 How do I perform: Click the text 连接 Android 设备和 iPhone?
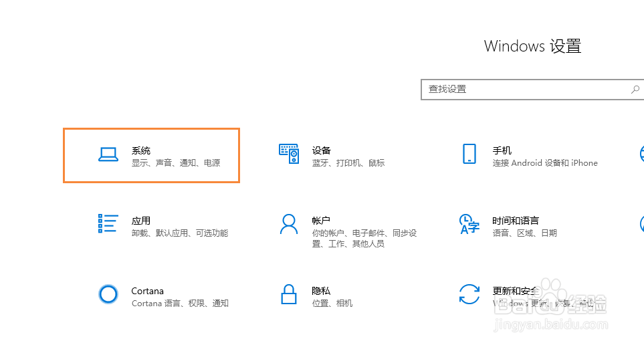click(x=545, y=163)
